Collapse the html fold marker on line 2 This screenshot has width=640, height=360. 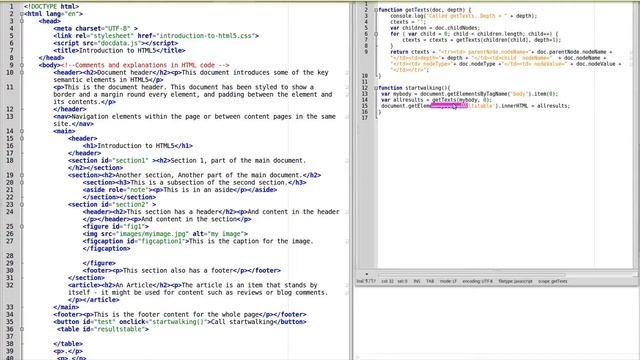22,14
